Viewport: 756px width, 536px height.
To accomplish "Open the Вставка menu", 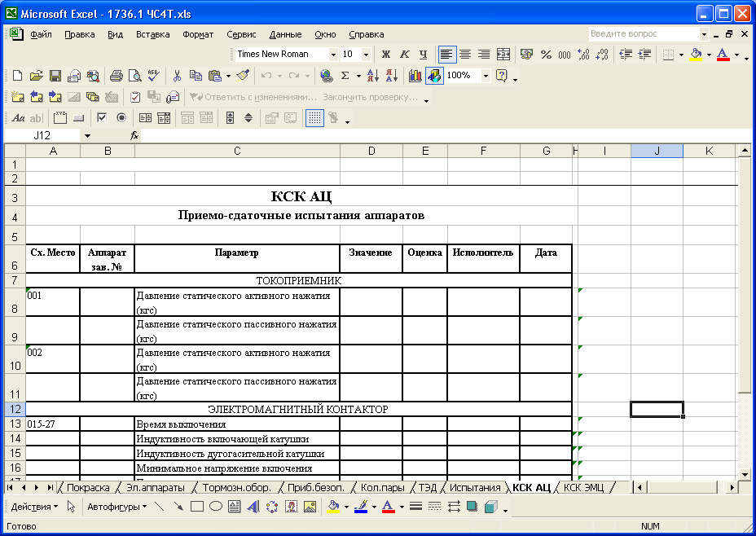I will click(x=153, y=34).
